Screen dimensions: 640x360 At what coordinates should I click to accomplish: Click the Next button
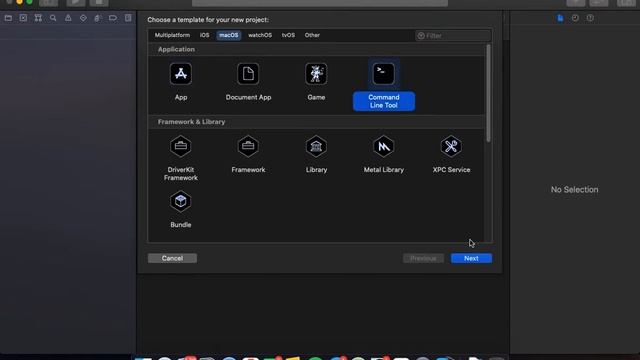pos(471,258)
